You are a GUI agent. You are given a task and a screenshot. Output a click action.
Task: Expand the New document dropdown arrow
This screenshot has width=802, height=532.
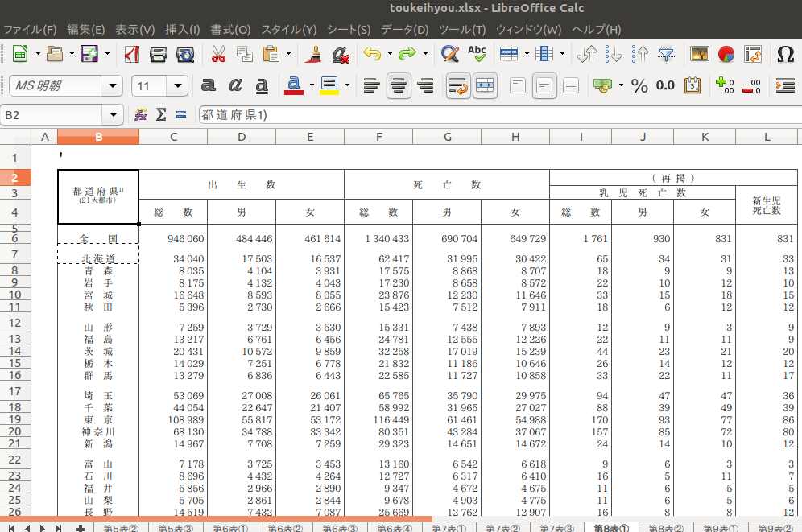click(x=37, y=54)
